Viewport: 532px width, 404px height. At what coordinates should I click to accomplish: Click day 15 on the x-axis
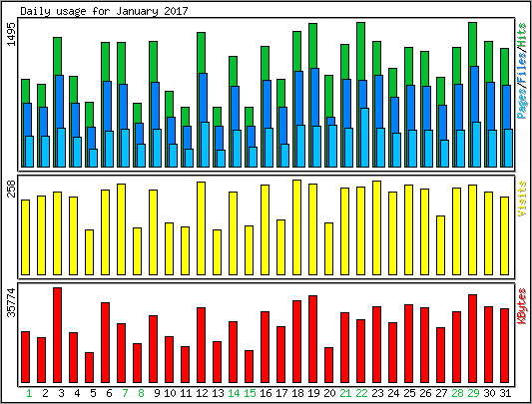pyautogui.click(x=250, y=393)
